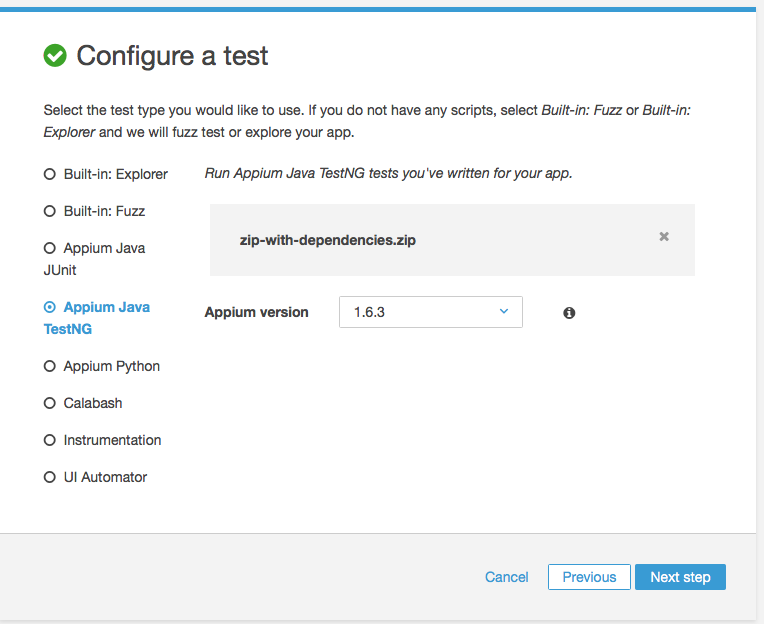
Task: Proceed by clicking Next step
Action: click(x=680, y=577)
